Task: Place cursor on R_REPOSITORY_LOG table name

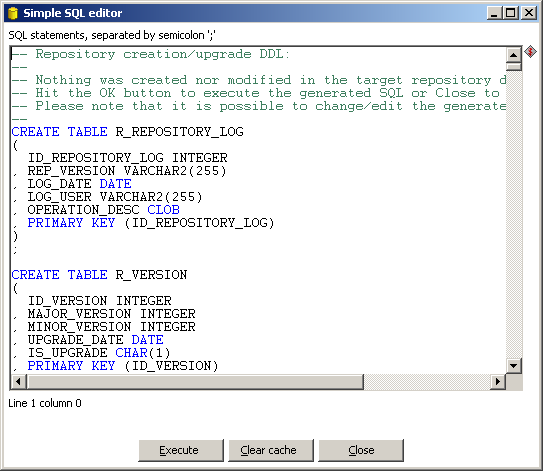Action: (x=179, y=132)
